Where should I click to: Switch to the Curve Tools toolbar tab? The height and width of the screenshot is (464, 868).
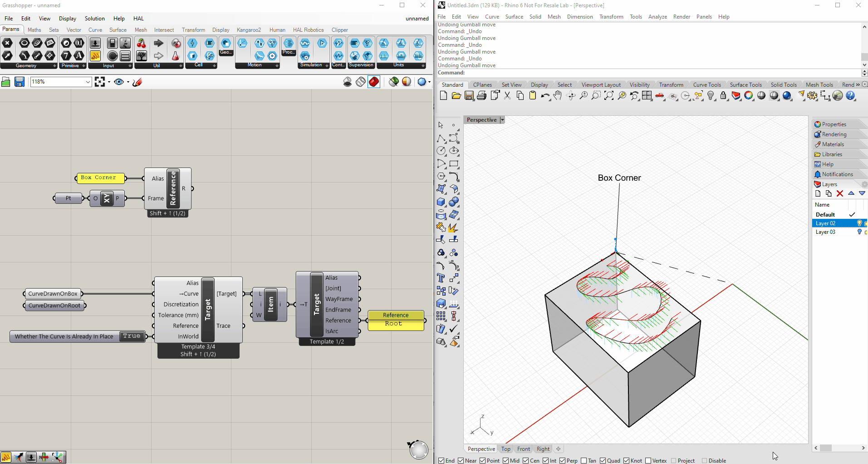coord(707,85)
